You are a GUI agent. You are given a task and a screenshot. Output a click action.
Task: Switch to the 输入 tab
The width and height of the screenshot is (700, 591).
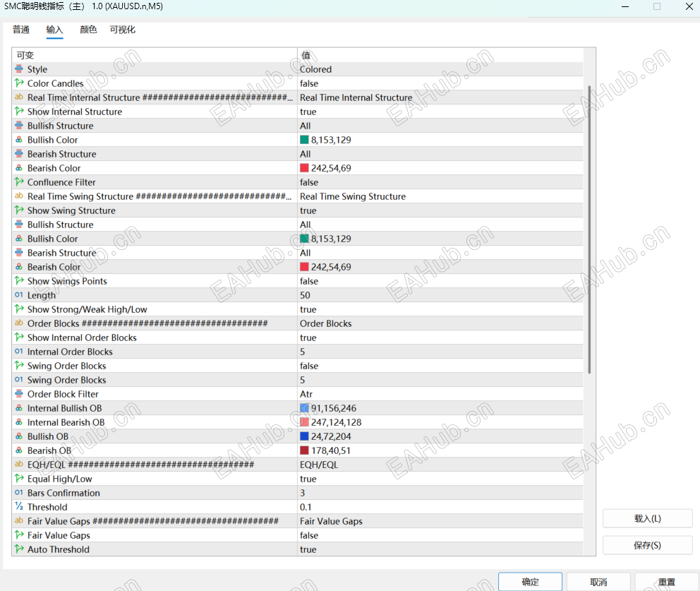pyautogui.click(x=54, y=30)
